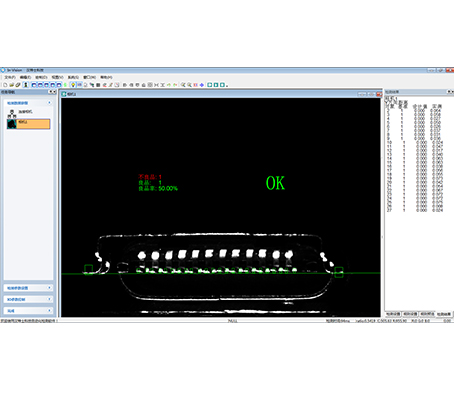The width and height of the screenshot is (454, 416).
Task: Click the green dollar sign toolbar icon
Action: [x=65, y=85]
